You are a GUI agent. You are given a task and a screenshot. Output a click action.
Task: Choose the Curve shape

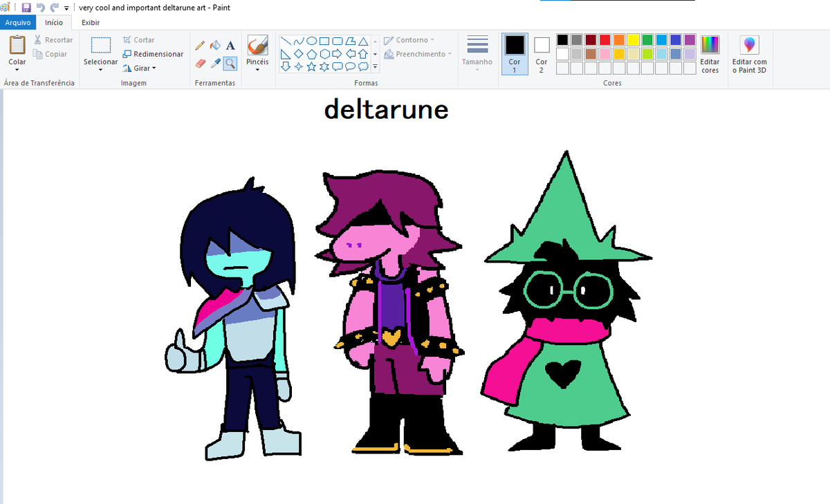[x=298, y=41]
